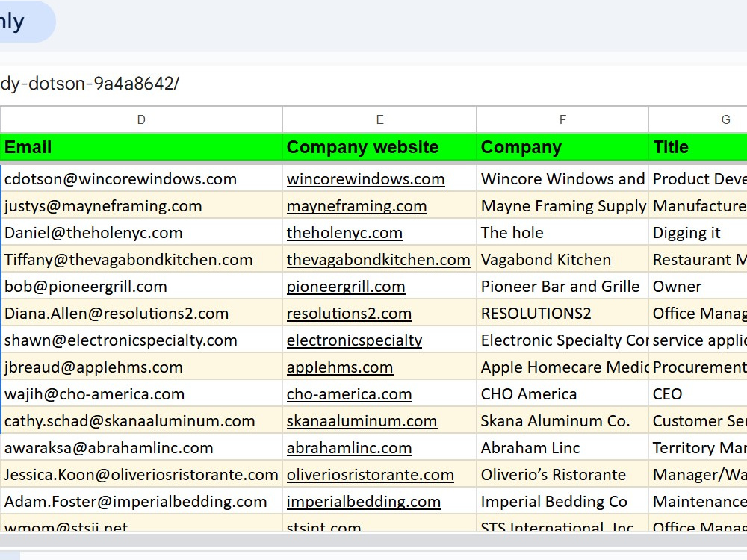Select cell wajih@cho-america.com
Viewport: 747px width, 560px height.
[141, 394]
